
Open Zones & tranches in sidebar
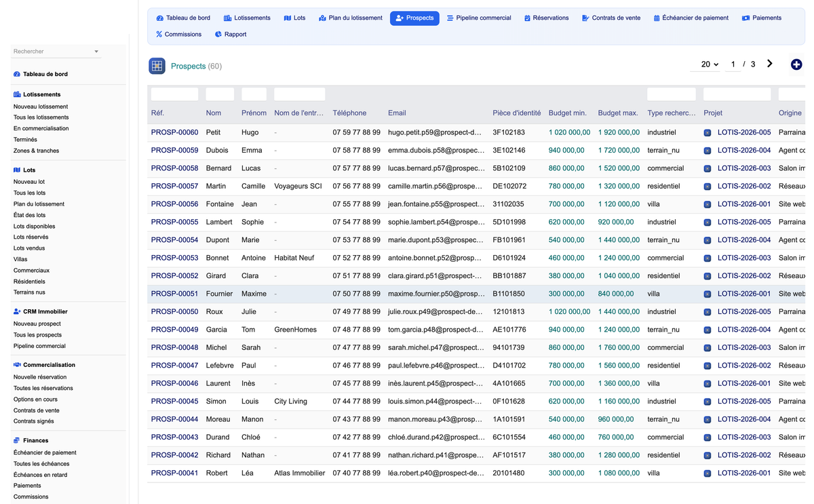pos(37,151)
